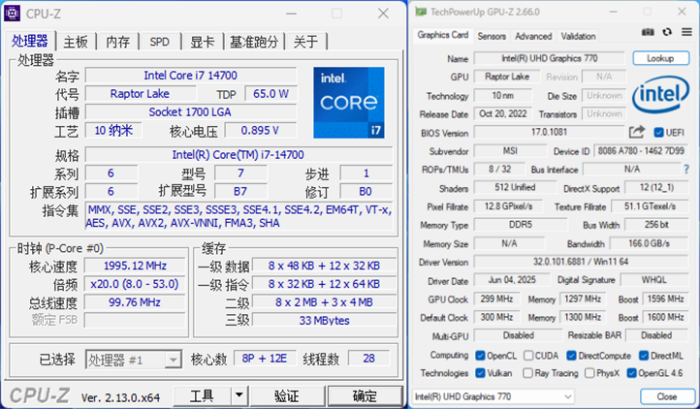Open the Validation tab in GPU-Z

(578, 36)
